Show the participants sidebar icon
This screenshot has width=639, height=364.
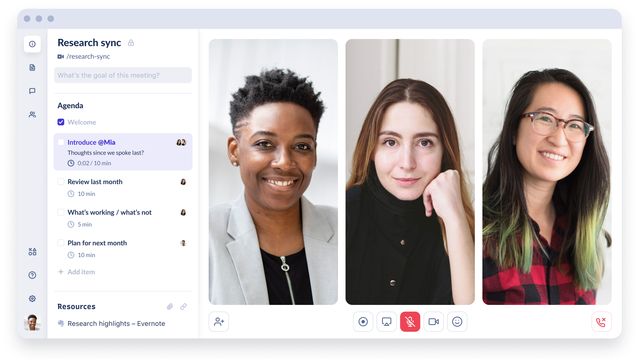point(32,114)
